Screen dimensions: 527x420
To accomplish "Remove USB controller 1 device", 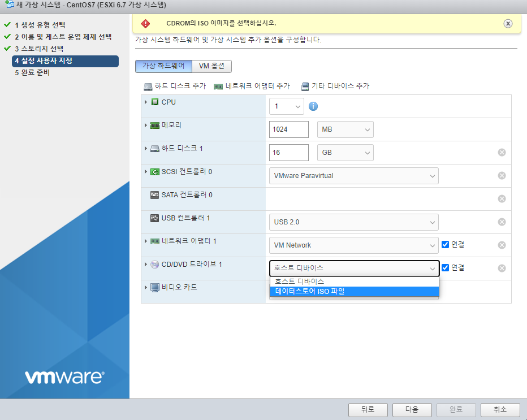I will [x=502, y=222].
